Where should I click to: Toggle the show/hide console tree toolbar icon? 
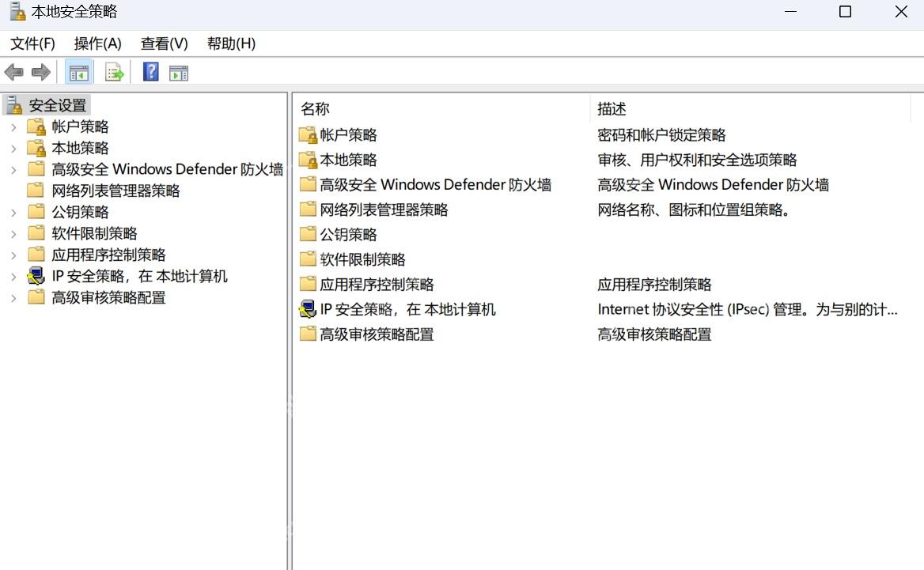[x=78, y=73]
